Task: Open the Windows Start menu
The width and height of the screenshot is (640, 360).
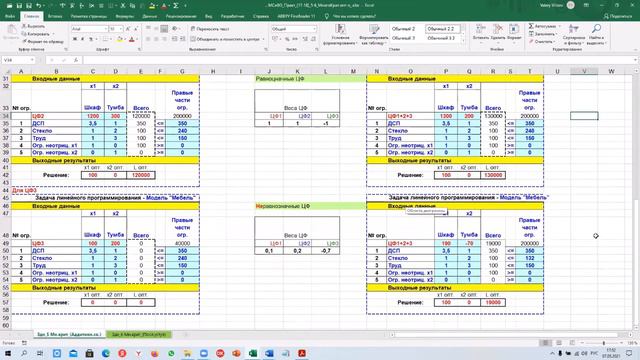Action: pos(8,353)
